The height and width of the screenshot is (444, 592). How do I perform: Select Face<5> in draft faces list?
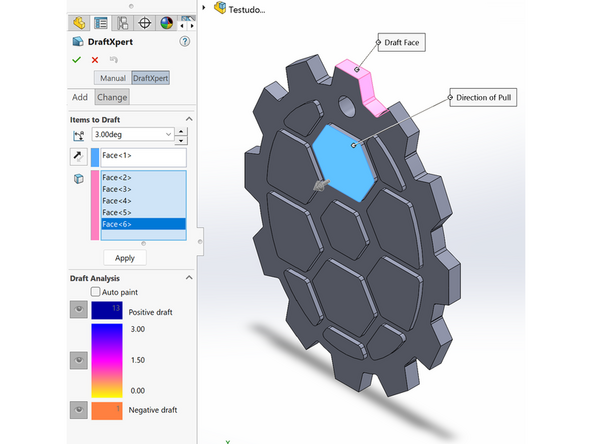143,213
